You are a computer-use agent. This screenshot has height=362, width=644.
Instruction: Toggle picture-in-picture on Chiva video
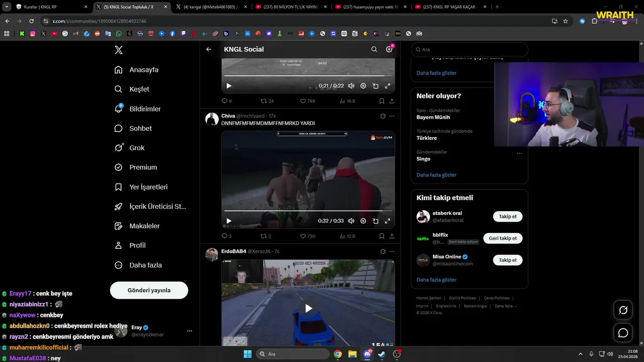point(375,221)
